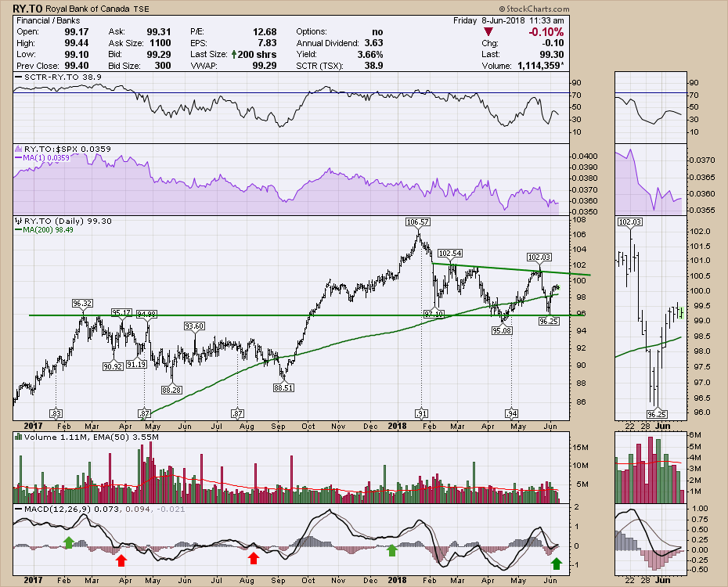Click the 90.92 price low label
The height and width of the screenshot is (587, 728).
tap(113, 366)
